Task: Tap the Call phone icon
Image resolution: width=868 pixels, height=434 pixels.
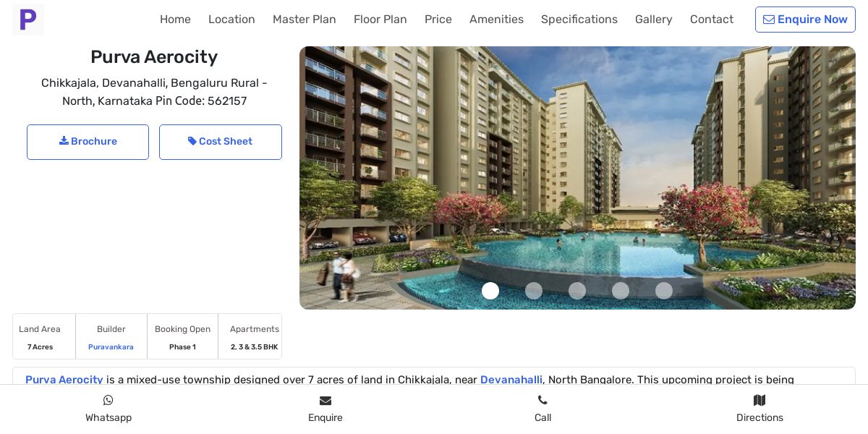Action: point(542,401)
